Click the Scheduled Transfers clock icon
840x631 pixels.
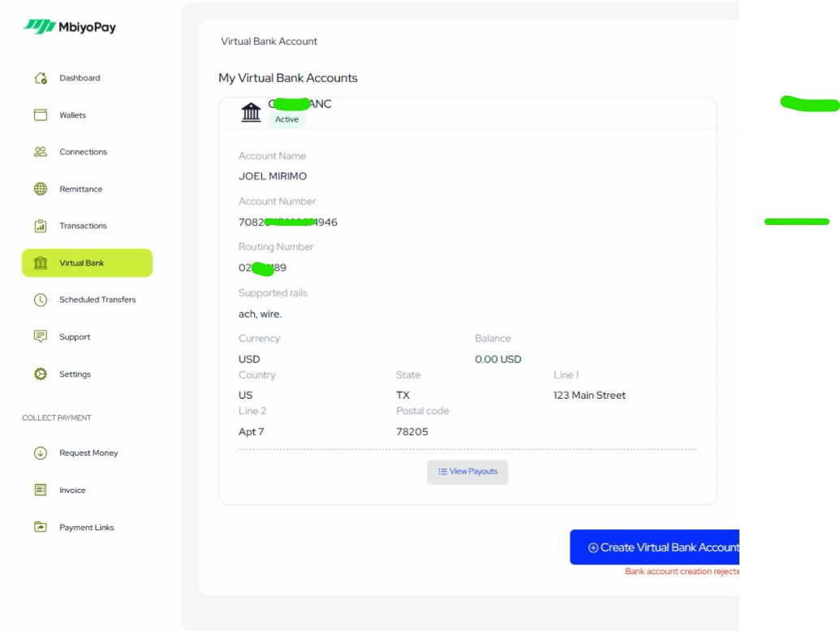(x=41, y=300)
